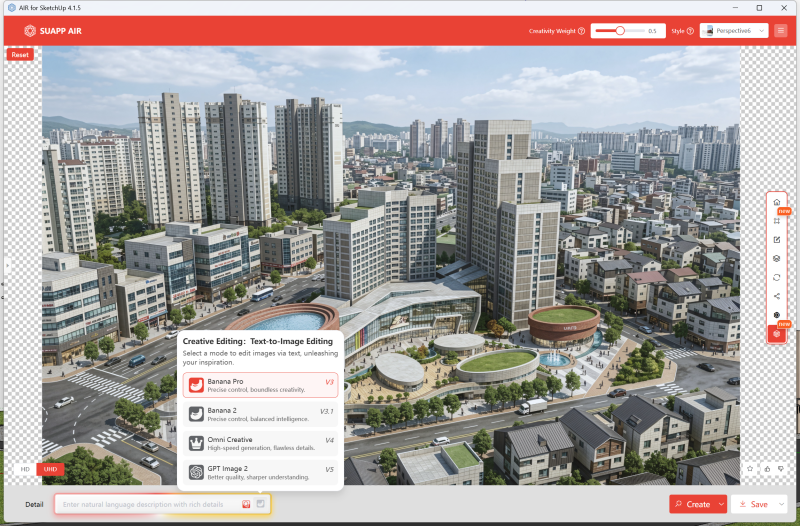Click the red image icon in the Detail field

[246, 504]
